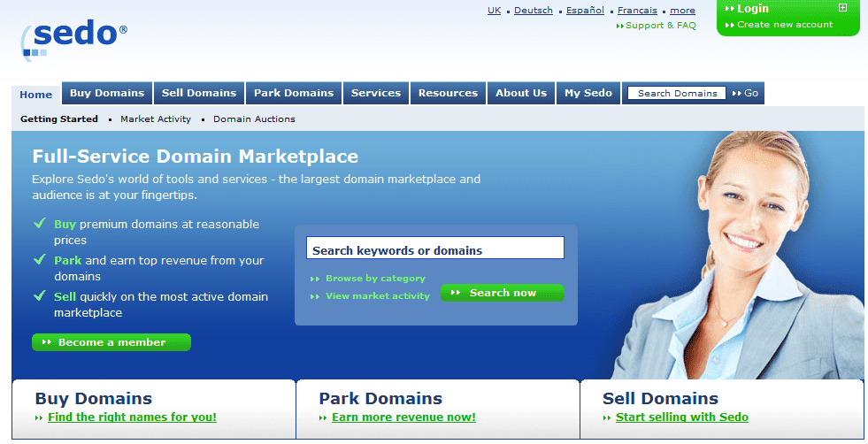Click the Full-Service Domain Marketplace heading
The image size is (868, 444).
tap(196, 157)
